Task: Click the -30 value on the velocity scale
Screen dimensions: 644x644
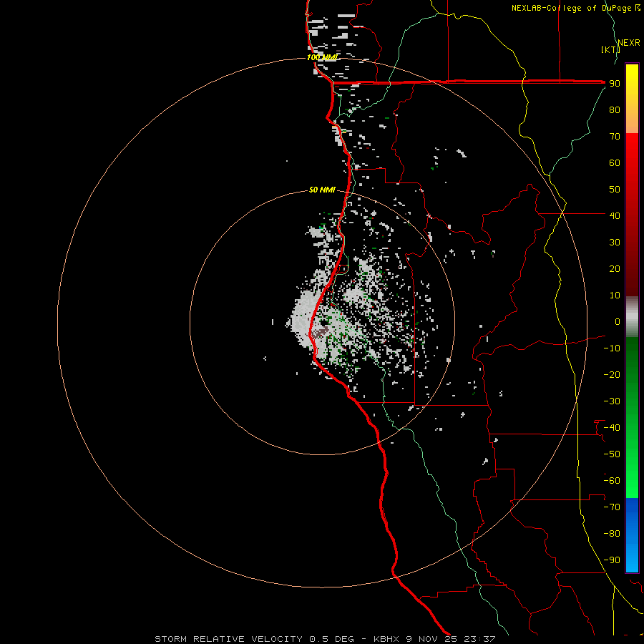Action: pos(612,401)
